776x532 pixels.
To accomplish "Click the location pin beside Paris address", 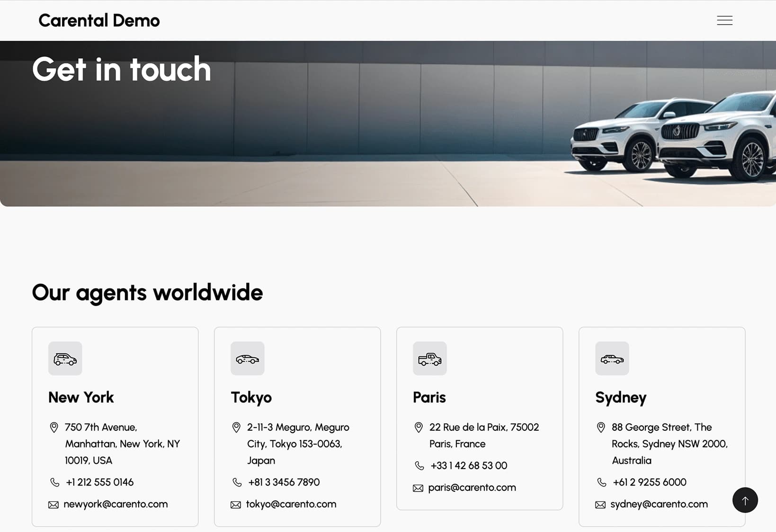I will [419, 427].
